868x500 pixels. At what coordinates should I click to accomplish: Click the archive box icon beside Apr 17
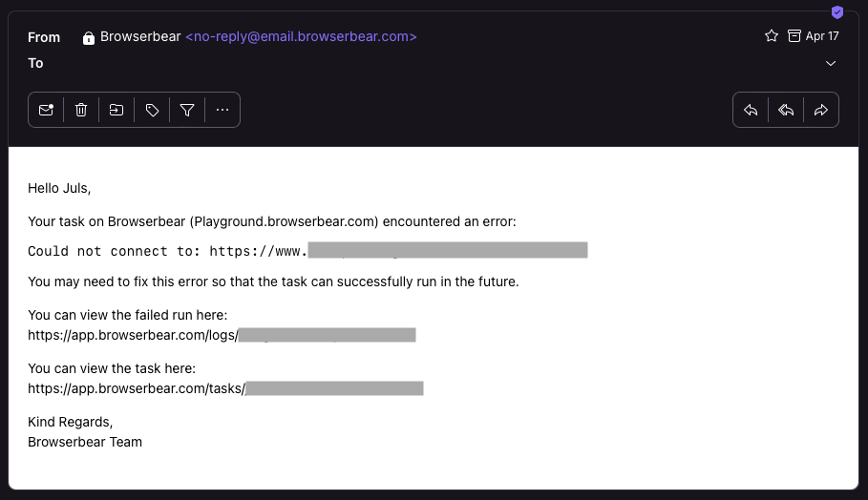tap(794, 36)
